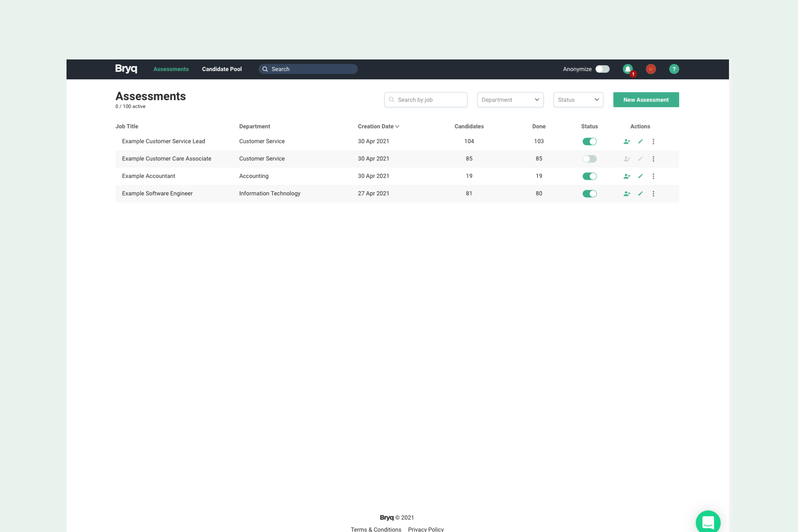Click the notification bell icon
The height and width of the screenshot is (532, 798).
628,69
